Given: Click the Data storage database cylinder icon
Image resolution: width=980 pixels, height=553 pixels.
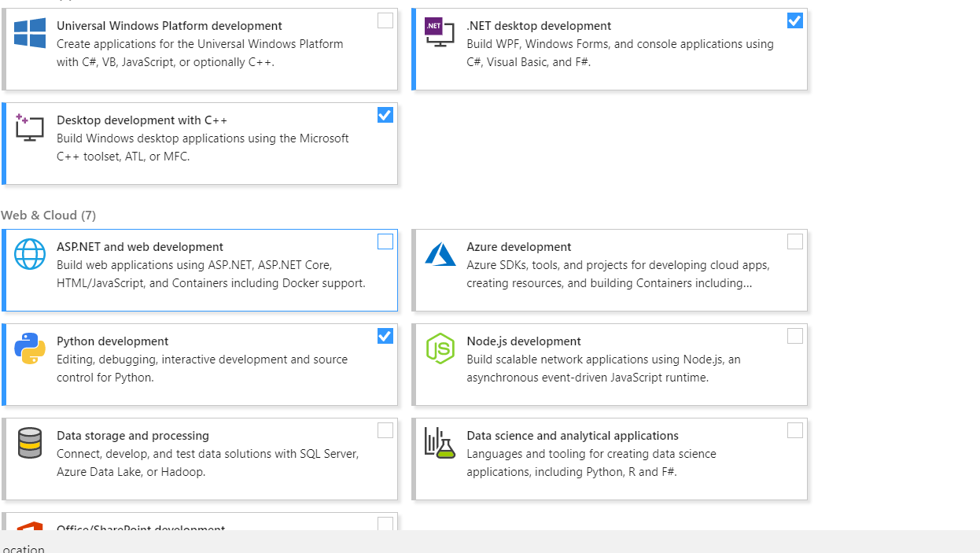Looking at the screenshot, I should click(30, 443).
